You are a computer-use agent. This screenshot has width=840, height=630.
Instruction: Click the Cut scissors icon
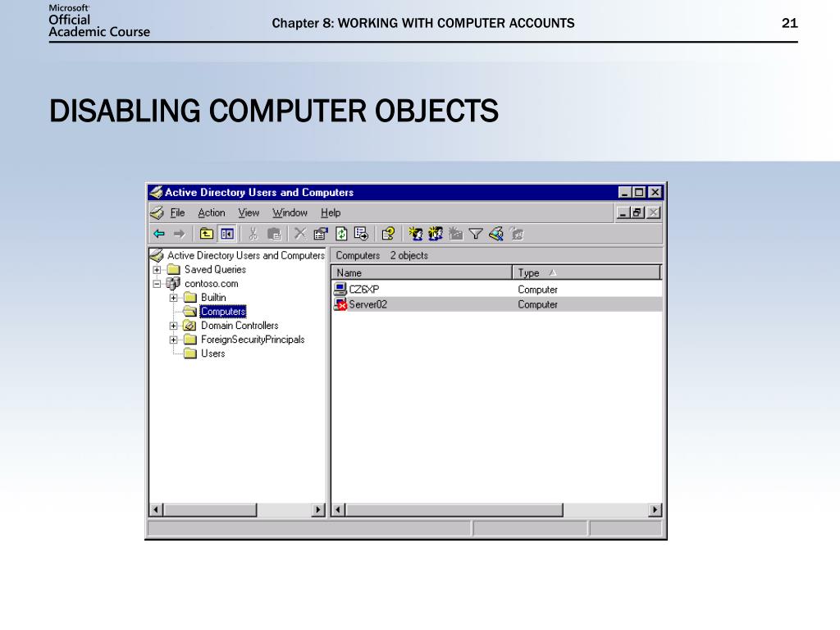tap(253, 234)
